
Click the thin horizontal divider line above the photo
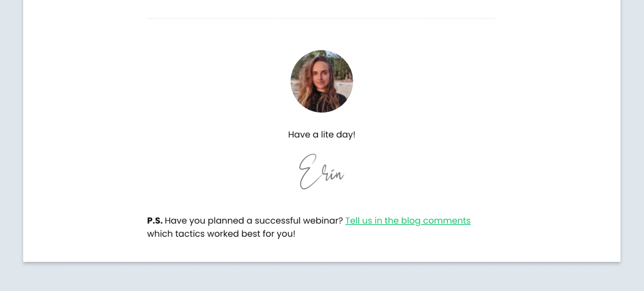click(x=322, y=19)
